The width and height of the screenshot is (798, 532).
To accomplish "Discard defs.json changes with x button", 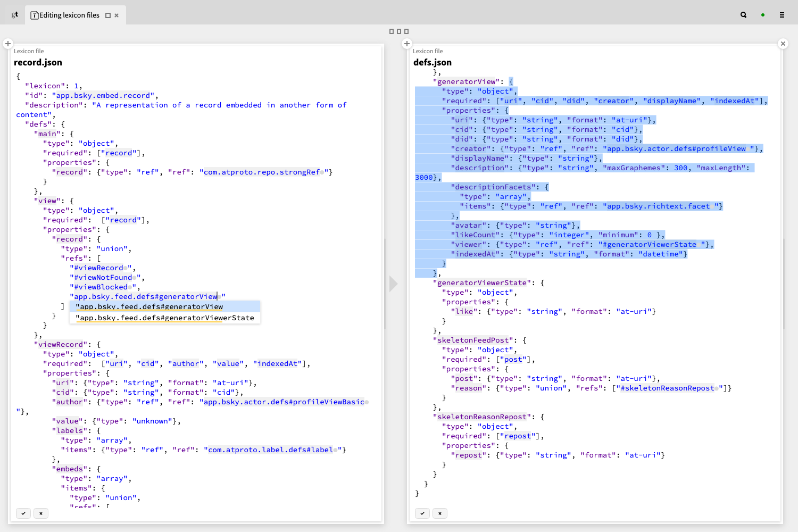I will pos(440,513).
